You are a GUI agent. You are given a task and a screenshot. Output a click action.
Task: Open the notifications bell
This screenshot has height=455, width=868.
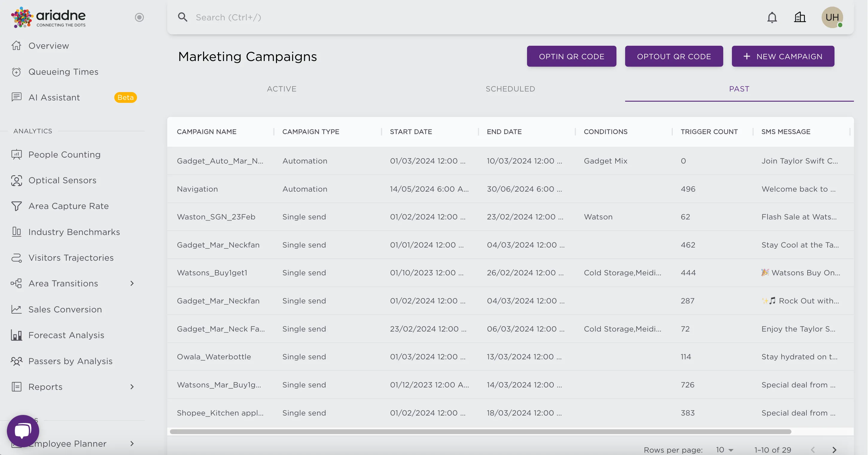coord(772,17)
